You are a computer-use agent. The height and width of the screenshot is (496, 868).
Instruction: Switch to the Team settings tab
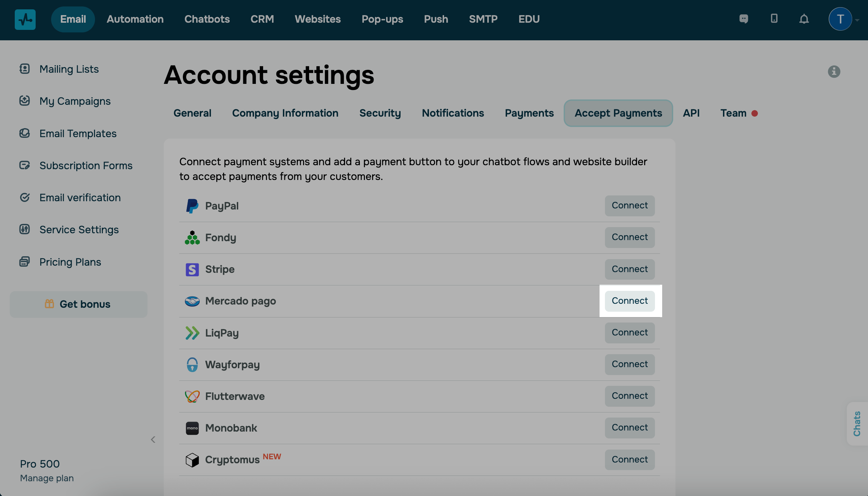click(x=733, y=113)
